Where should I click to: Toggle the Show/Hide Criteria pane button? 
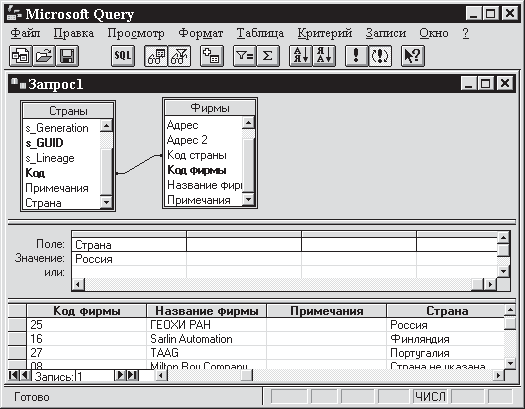coord(179,56)
